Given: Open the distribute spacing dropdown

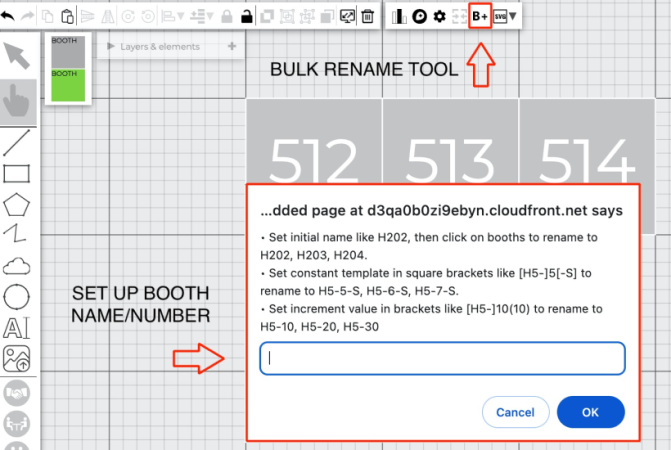Looking at the screenshot, I should coord(201,16).
